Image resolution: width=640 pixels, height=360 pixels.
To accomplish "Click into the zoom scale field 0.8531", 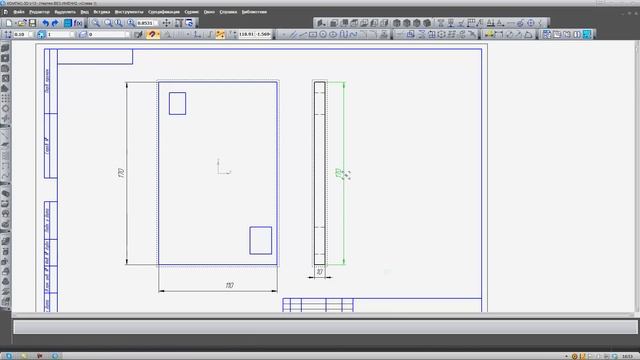I will (x=145, y=23).
